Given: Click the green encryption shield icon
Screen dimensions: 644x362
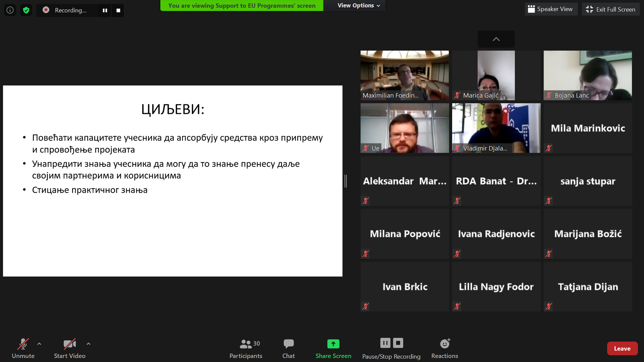Looking at the screenshot, I should coord(26,10).
